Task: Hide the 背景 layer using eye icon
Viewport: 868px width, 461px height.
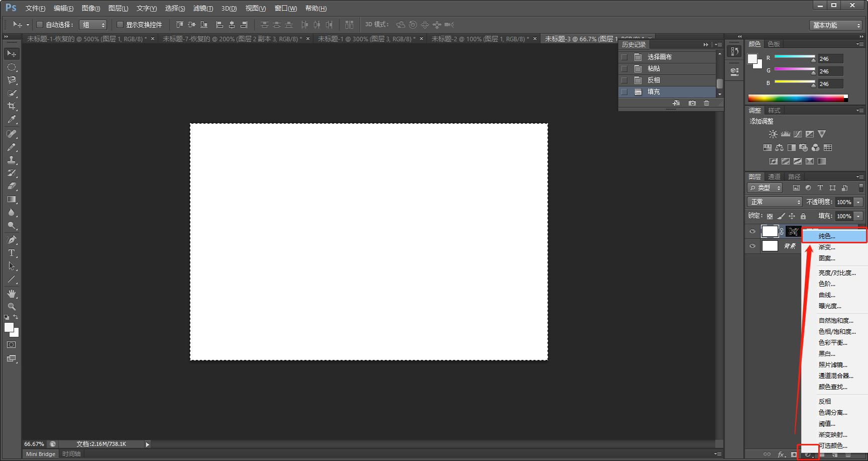Action: 752,246
